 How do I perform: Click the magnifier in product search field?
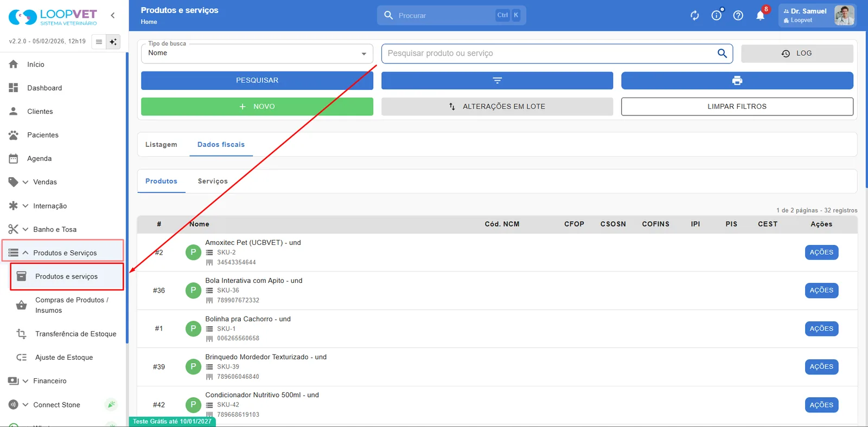point(722,53)
